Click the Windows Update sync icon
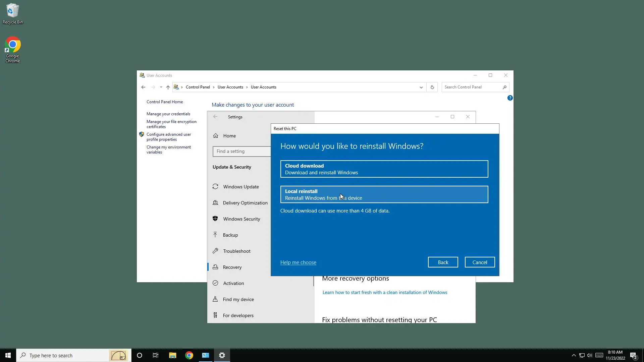Image resolution: width=644 pixels, height=362 pixels. [x=215, y=187]
